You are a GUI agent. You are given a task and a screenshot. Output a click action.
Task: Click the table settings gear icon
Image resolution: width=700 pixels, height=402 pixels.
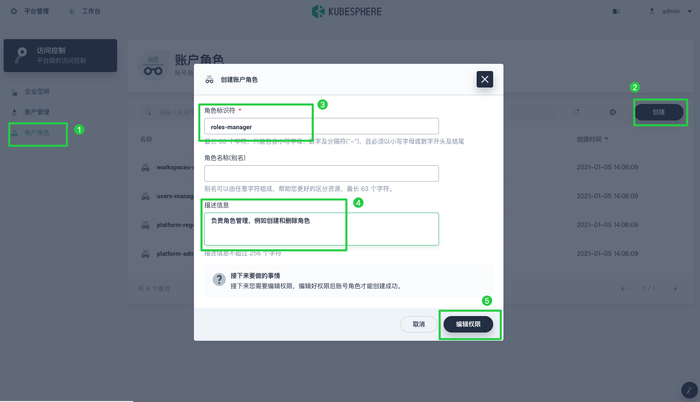613,112
